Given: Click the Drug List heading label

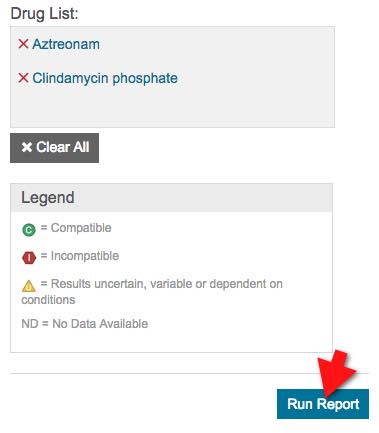Looking at the screenshot, I should (44, 14).
